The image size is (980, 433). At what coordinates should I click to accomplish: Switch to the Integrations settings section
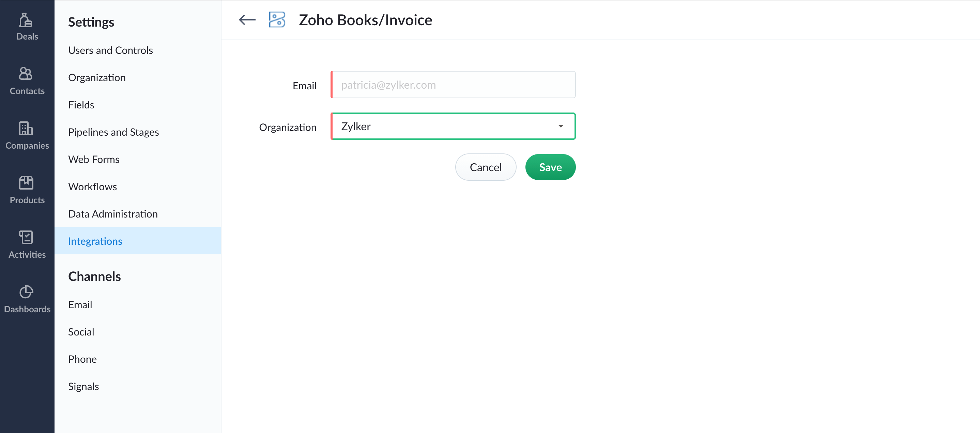[95, 241]
